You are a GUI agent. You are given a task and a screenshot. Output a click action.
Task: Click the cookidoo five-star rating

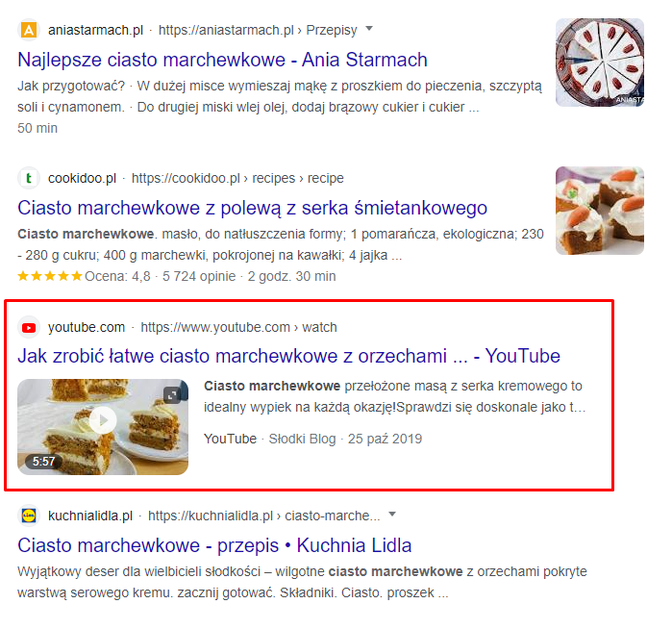click(x=50, y=276)
